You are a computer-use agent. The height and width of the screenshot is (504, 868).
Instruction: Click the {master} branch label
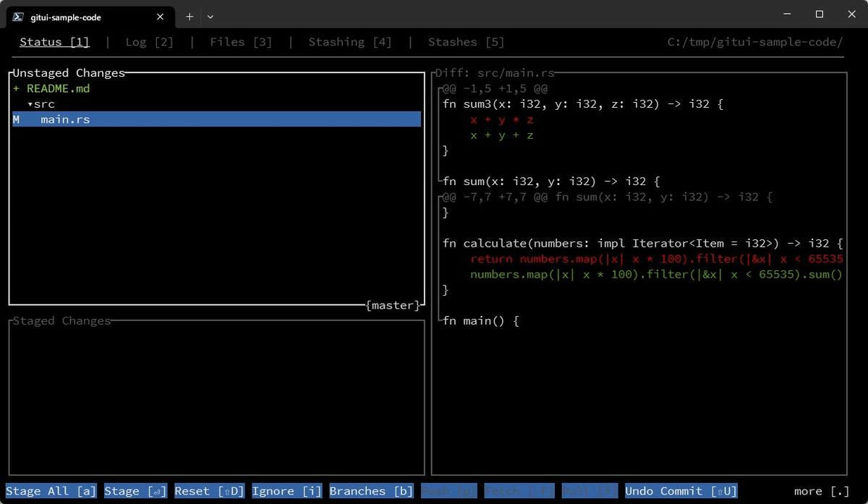coord(393,305)
